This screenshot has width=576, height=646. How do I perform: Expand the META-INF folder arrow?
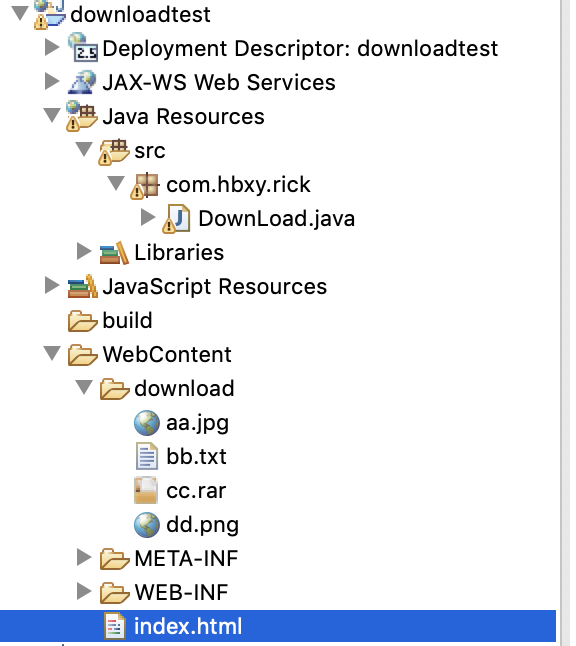tap(84, 557)
